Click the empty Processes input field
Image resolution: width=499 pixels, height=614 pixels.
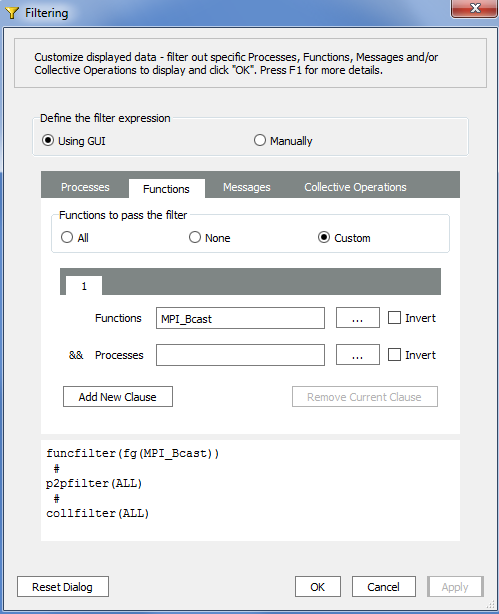240,355
